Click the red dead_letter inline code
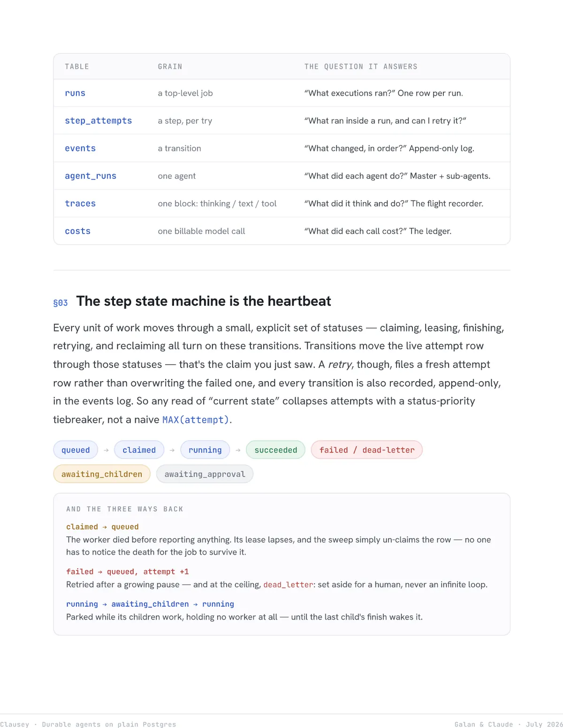 tap(288, 585)
